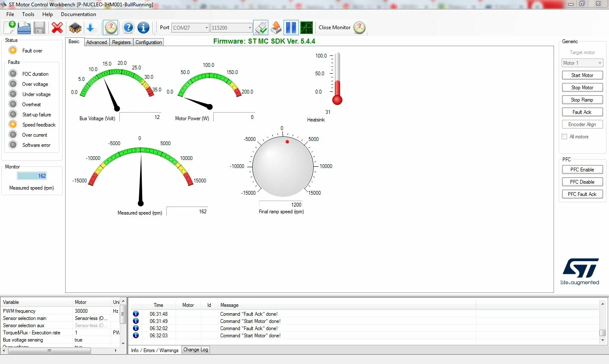Click the Overheat fault indicator
609x364 pixels.
[13, 104]
